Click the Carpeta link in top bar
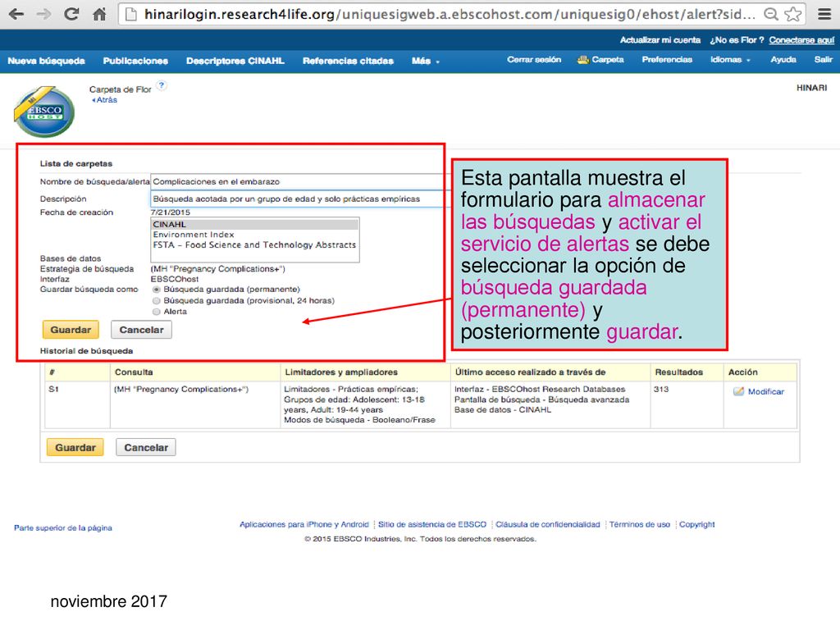This screenshot has width=840, height=630. 608,59
